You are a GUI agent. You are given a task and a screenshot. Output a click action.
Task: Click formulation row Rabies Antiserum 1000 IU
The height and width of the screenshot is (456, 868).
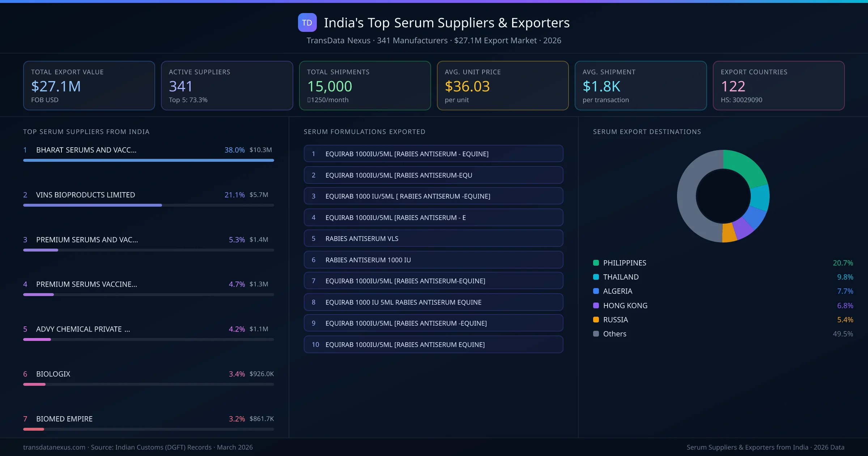(x=433, y=260)
